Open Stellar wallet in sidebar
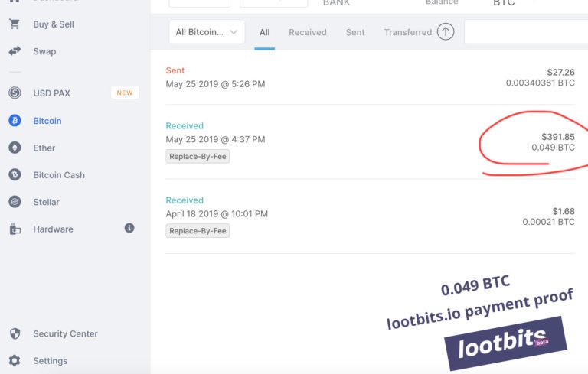Screen dimensions: 588x374 pos(46,202)
